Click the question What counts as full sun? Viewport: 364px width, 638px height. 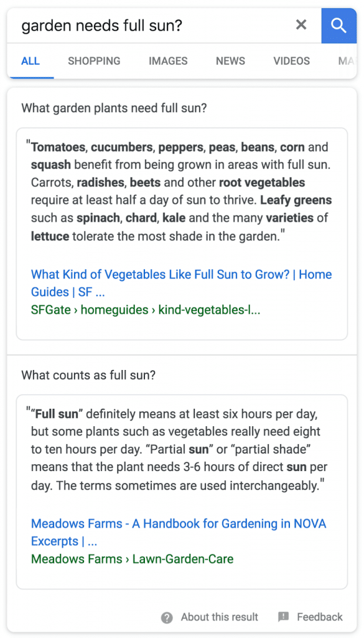click(88, 374)
